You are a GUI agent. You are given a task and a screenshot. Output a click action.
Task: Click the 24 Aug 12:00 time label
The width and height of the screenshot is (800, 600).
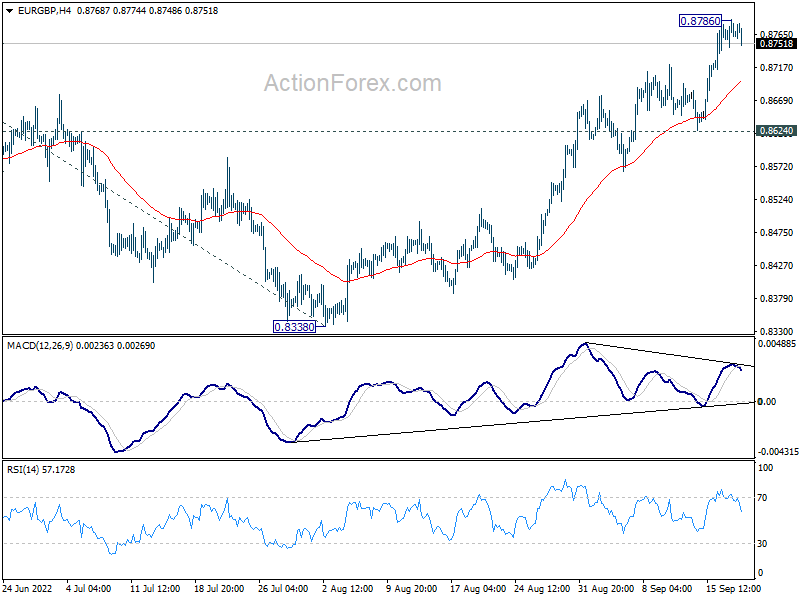[x=542, y=589]
